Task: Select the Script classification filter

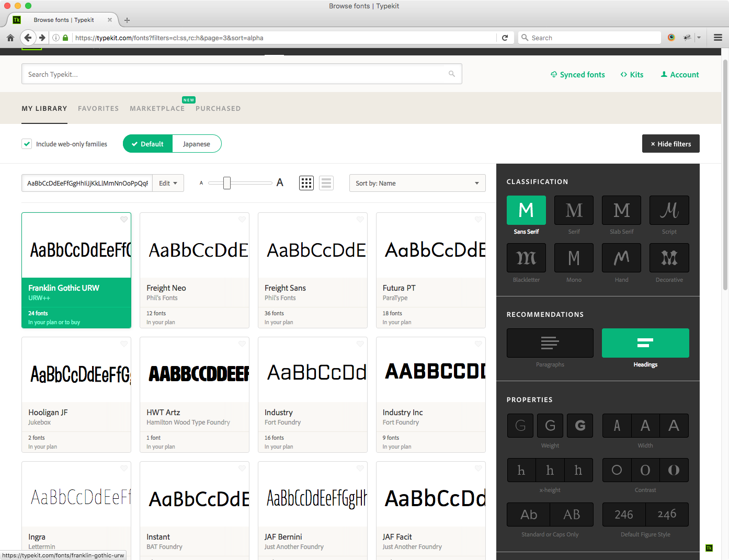Action: [669, 210]
